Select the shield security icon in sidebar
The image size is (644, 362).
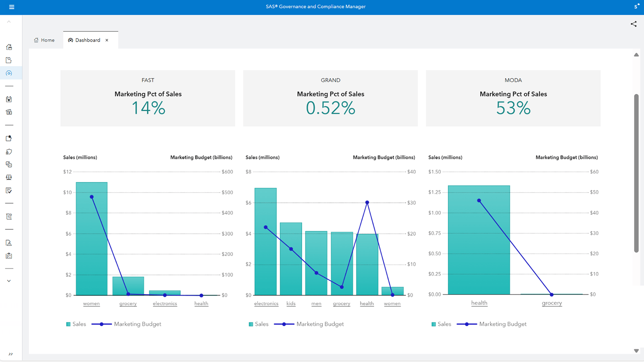tap(9, 151)
